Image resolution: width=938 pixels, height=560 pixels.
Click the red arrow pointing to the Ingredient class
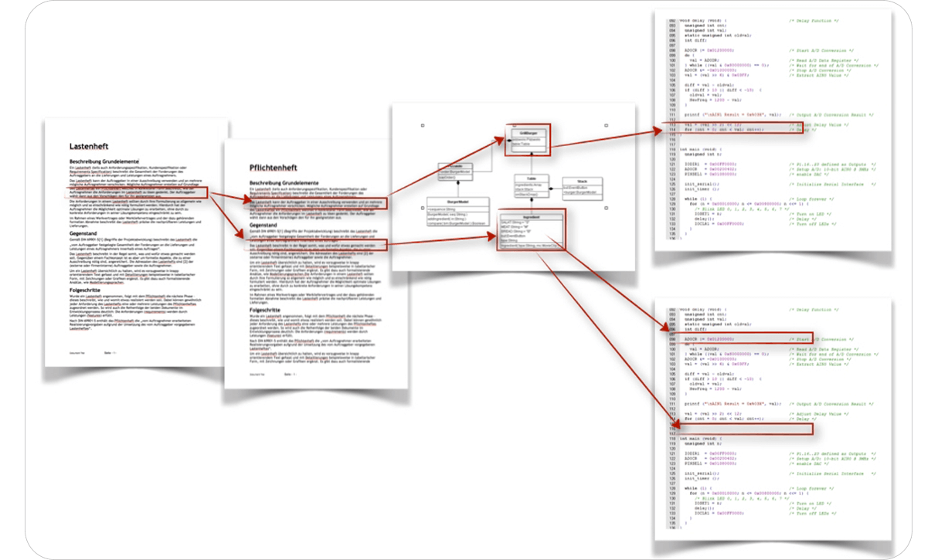(491, 237)
